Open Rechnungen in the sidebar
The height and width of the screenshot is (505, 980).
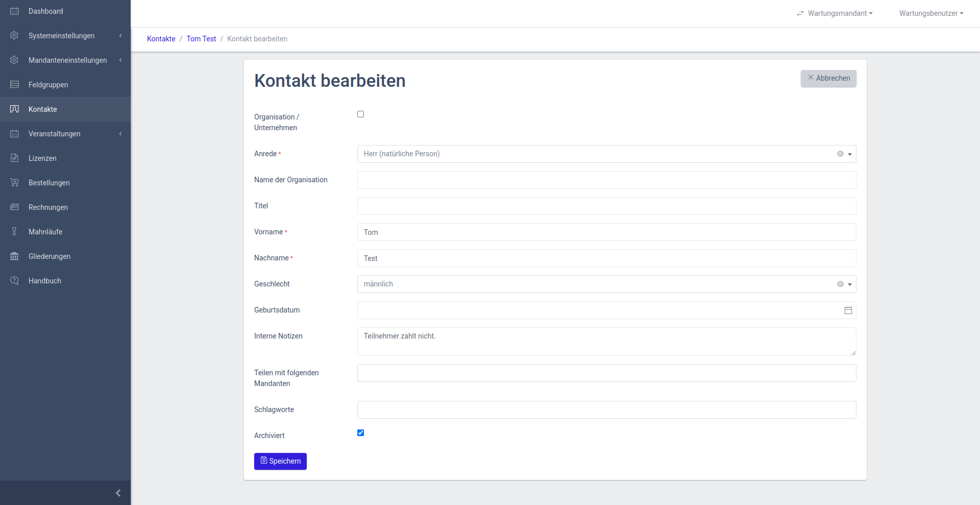pyautogui.click(x=48, y=207)
